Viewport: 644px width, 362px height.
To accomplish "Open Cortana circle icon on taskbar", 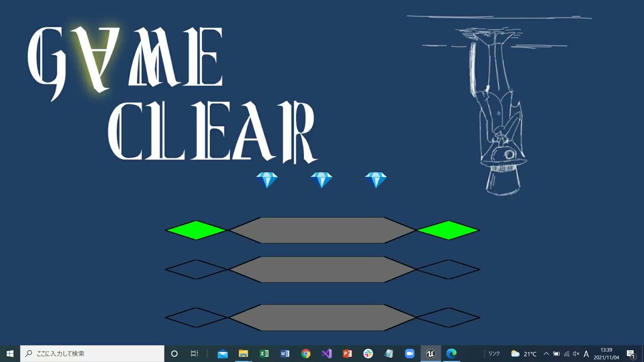I will [174, 353].
